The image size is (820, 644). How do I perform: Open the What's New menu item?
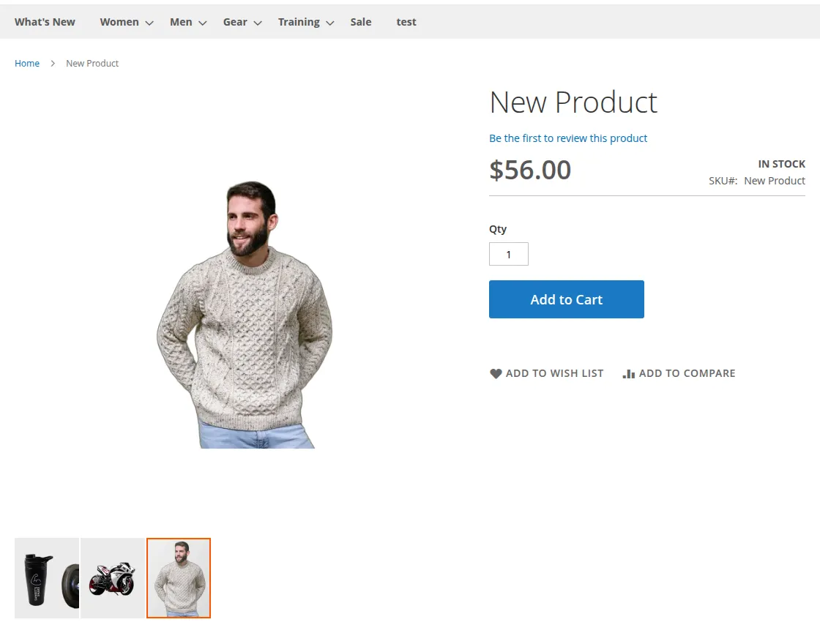pos(44,22)
